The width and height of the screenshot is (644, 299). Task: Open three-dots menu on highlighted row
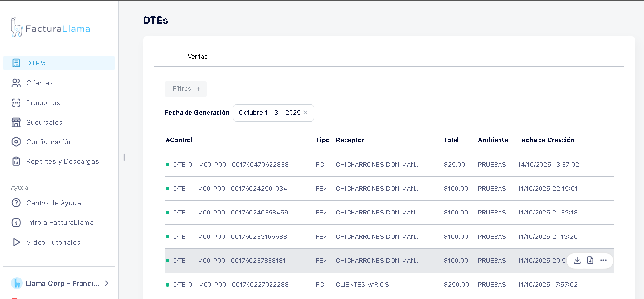coord(603,260)
